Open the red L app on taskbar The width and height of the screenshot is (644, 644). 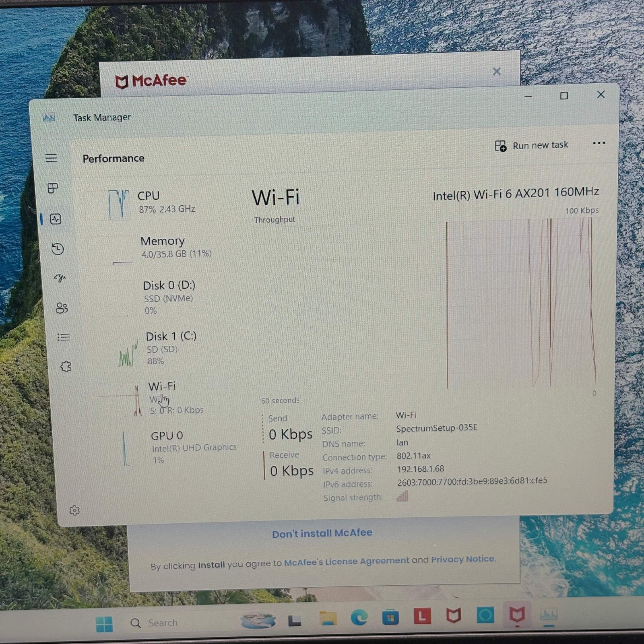click(x=422, y=616)
